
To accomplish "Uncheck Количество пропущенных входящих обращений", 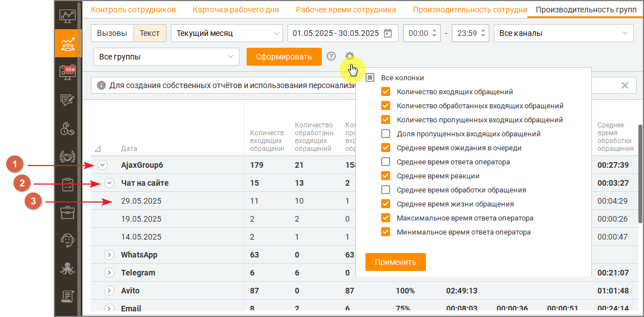I will point(385,120).
